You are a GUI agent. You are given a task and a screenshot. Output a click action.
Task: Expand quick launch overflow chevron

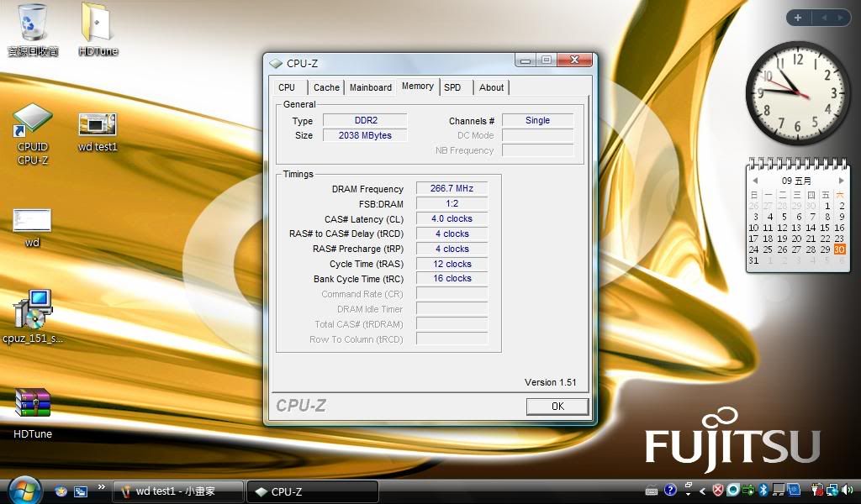pos(101,486)
